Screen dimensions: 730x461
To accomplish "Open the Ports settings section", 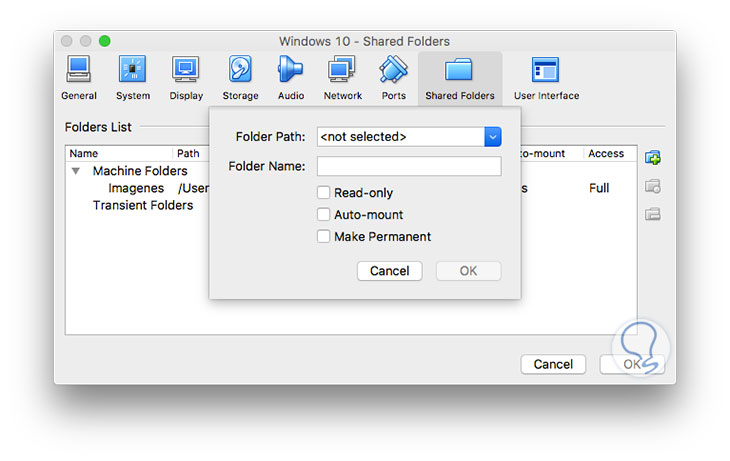I will tap(394, 77).
